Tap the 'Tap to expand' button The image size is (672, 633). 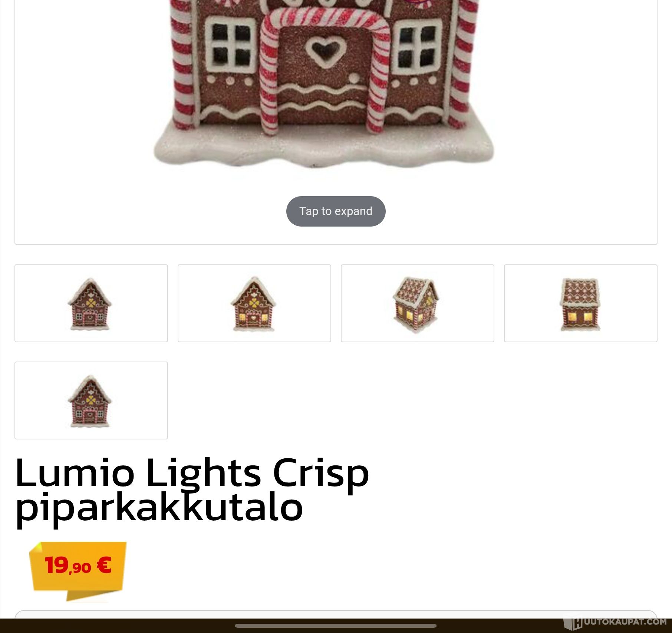click(336, 211)
